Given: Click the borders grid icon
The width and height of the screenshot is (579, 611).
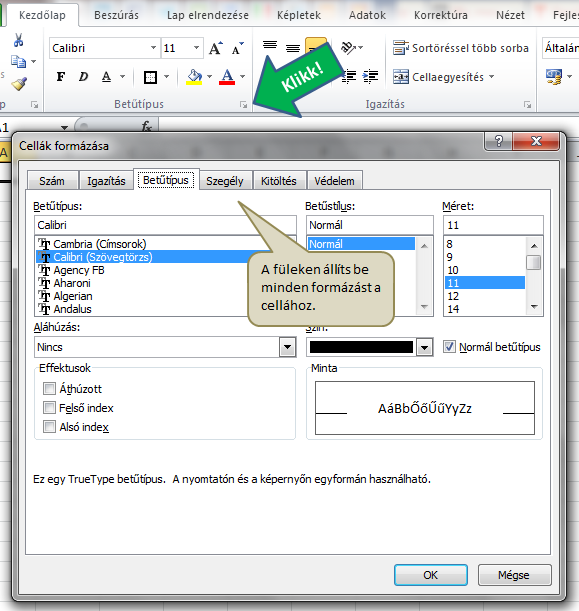Looking at the screenshot, I should 150,77.
